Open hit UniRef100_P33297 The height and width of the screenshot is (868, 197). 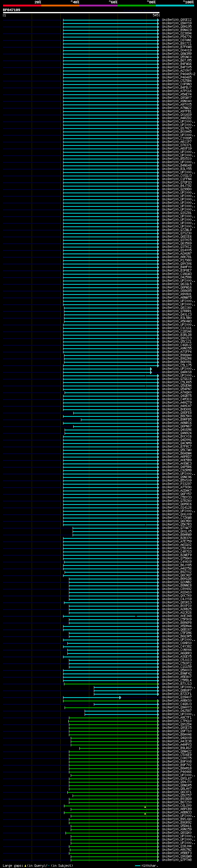pos(177,484)
